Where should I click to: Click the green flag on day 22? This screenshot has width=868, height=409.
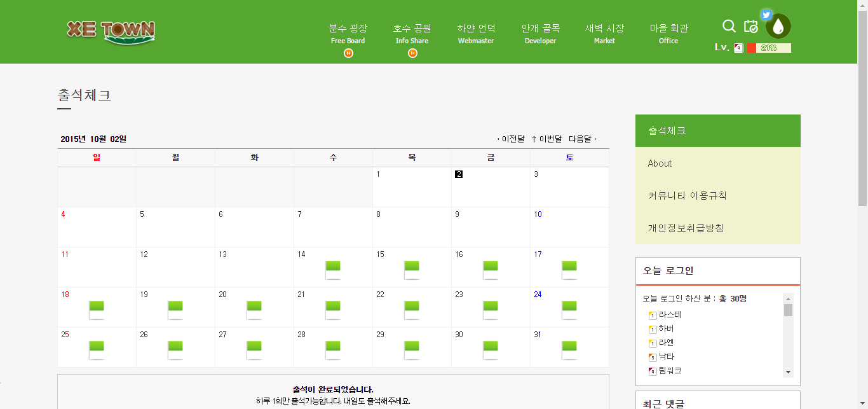pyautogui.click(x=412, y=310)
